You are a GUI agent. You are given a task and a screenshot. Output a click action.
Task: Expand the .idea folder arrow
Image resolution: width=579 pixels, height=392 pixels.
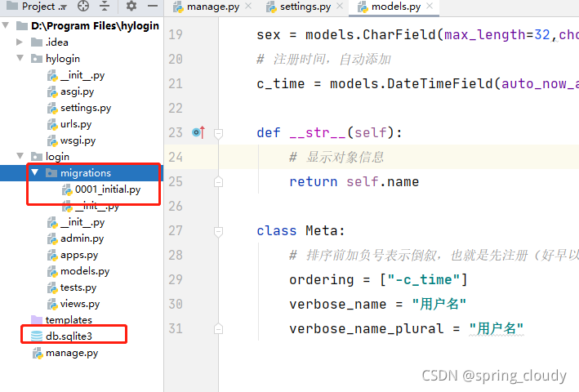20,42
